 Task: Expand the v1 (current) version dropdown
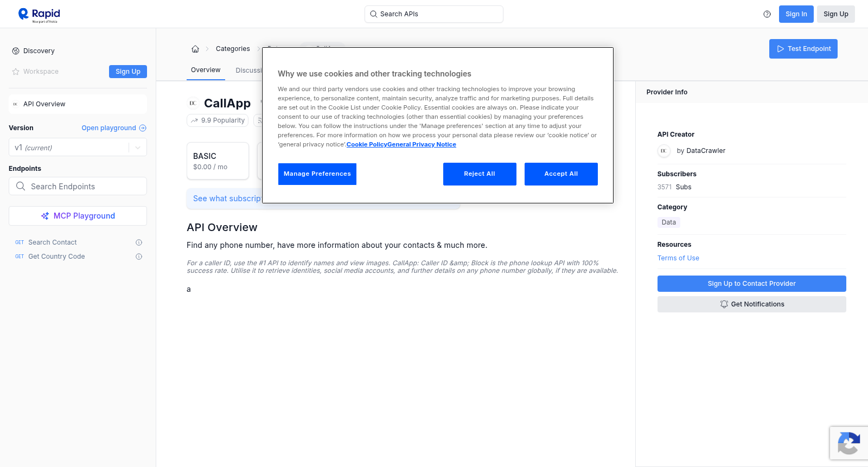[x=78, y=148]
